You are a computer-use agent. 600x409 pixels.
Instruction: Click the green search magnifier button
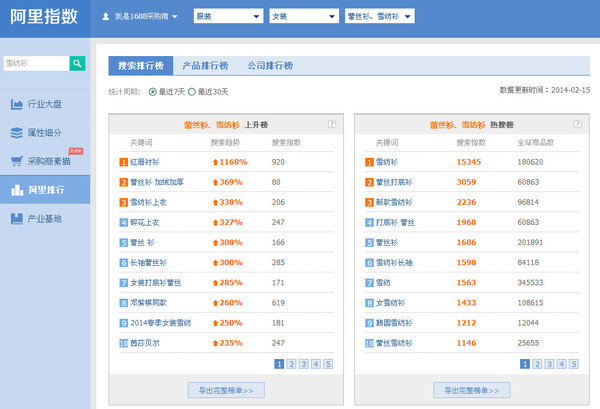pos(77,63)
